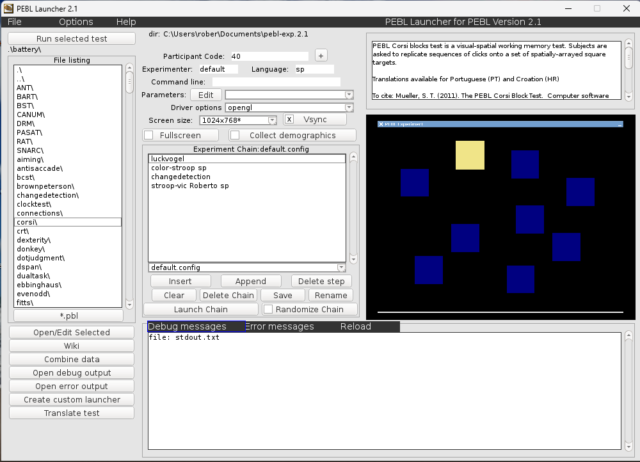Select luckvogel in the experiment chain
This screenshot has height=462, width=640.
247,159
